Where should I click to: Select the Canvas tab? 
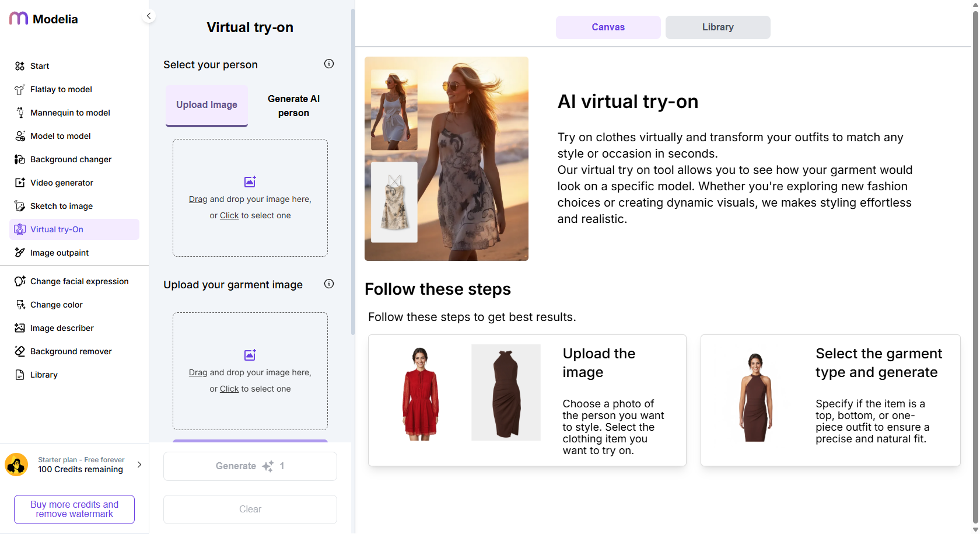click(608, 27)
